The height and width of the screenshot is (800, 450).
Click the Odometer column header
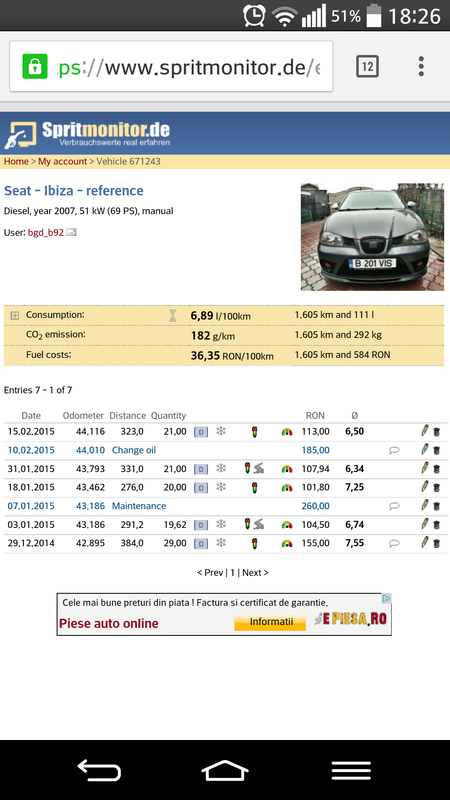83,415
